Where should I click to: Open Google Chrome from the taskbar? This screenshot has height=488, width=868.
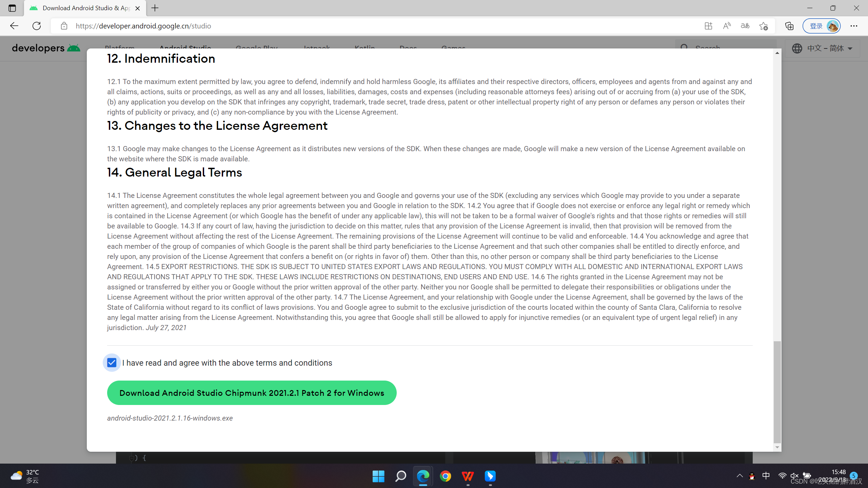[445, 476]
